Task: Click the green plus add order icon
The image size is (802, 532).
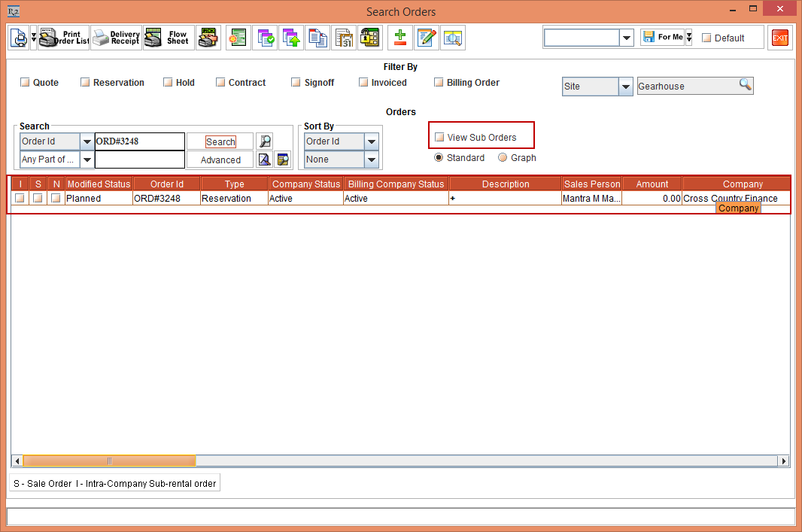Action: point(400,38)
